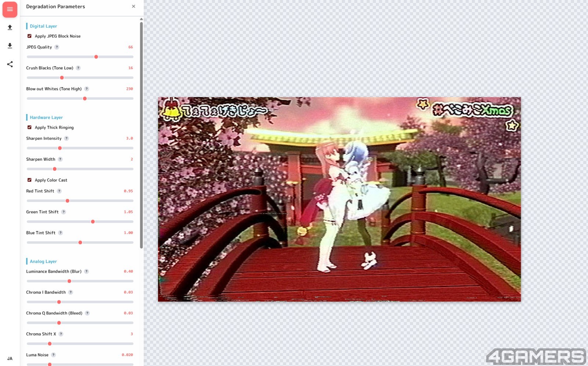588x366 pixels.
Task: Select the Analog Layer section heading
Action: 43,262
